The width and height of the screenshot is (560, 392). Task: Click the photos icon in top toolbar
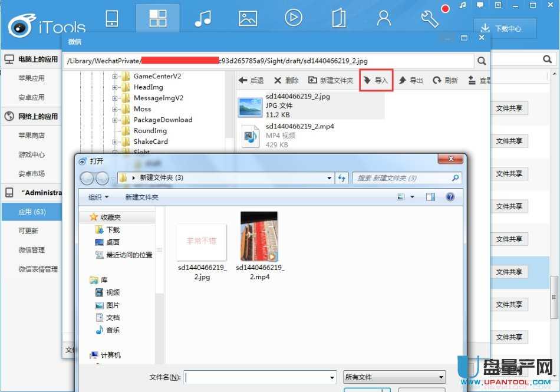pyautogui.click(x=248, y=18)
